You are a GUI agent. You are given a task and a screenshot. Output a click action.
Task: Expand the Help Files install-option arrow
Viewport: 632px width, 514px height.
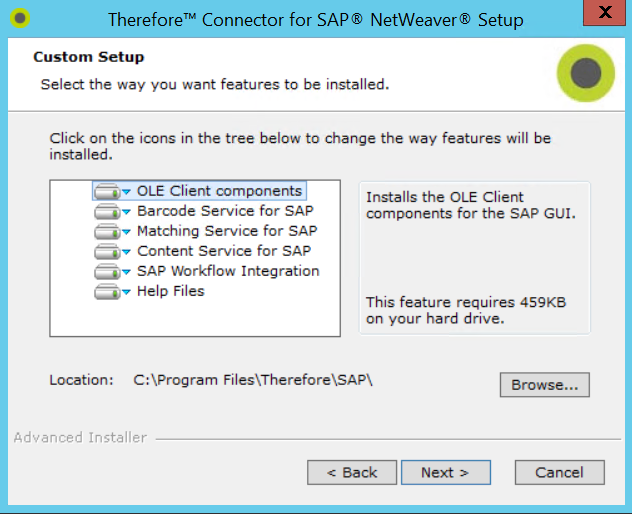point(126,292)
